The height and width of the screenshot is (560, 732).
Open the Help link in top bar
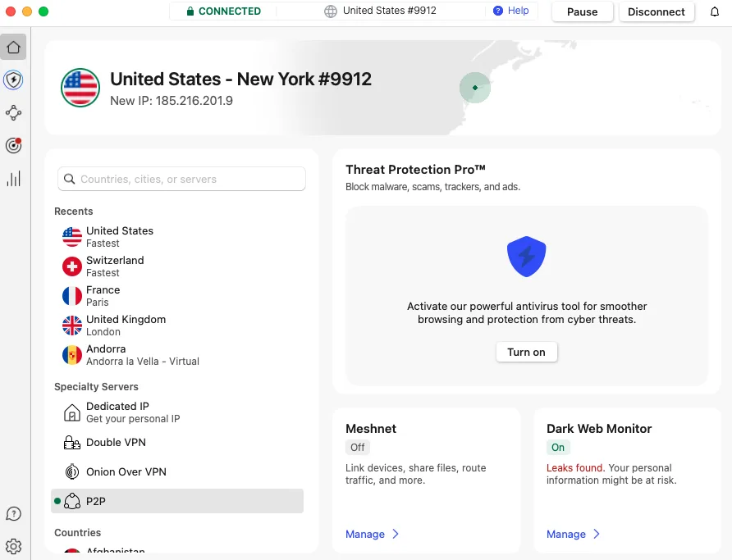click(518, 11)
